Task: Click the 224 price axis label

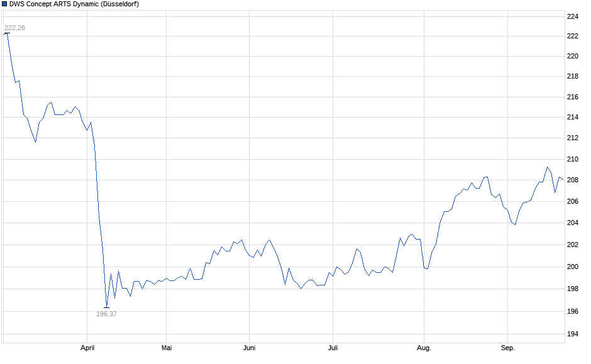Action: 573,16
